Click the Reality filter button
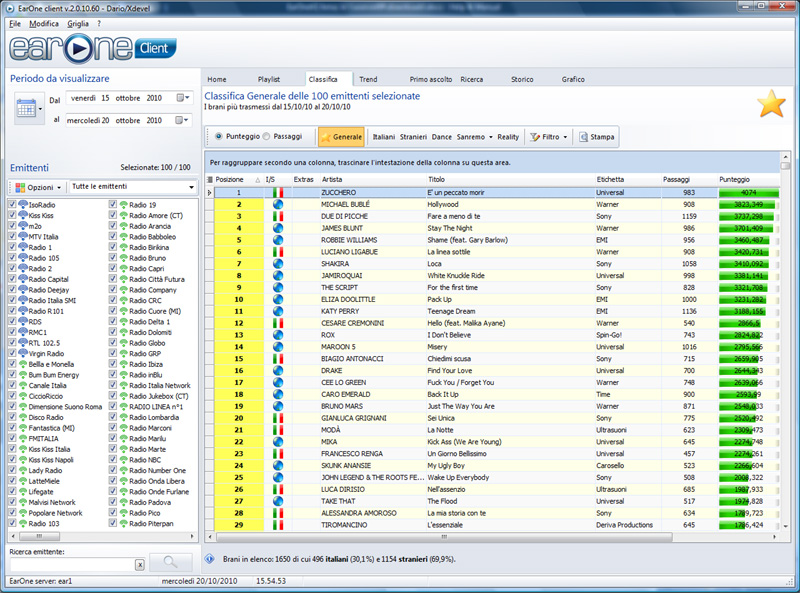This screenshot has height=593, width=800. click(x=508, y=137)
